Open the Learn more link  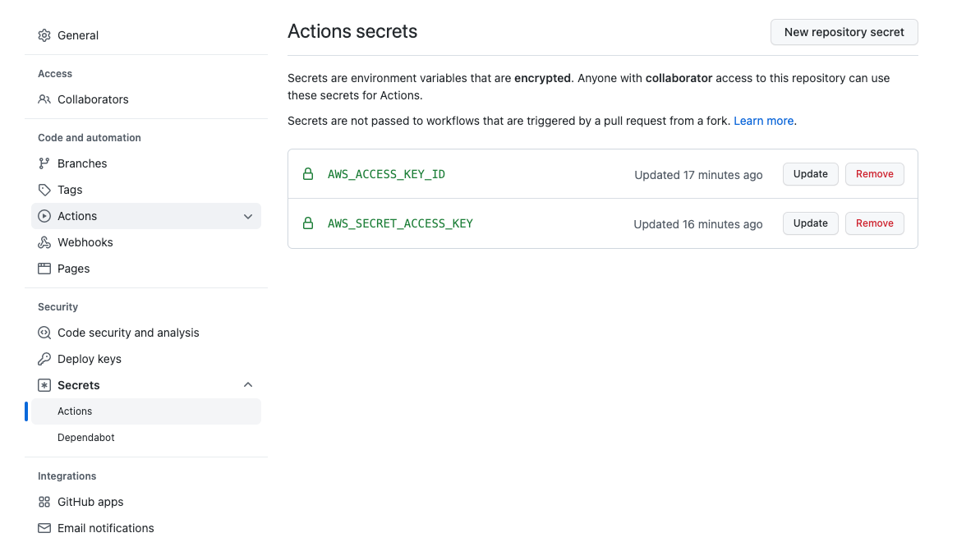click(763, 121)
